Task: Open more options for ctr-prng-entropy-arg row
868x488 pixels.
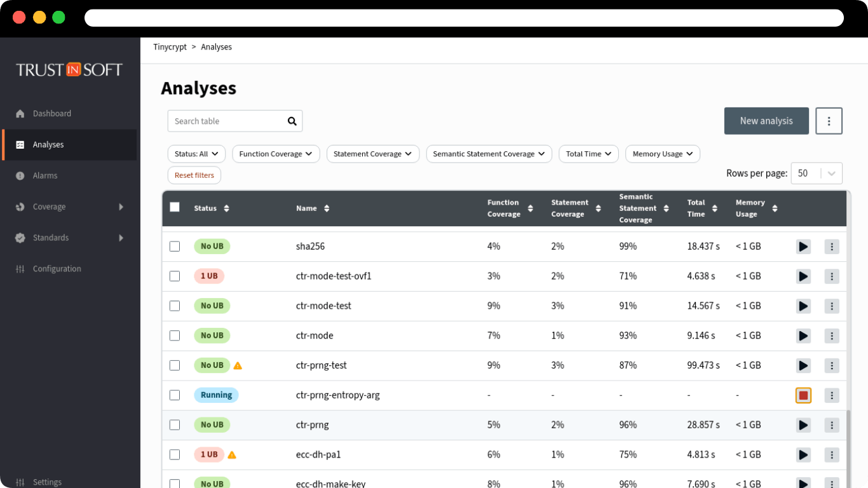Action: [832, 395]
